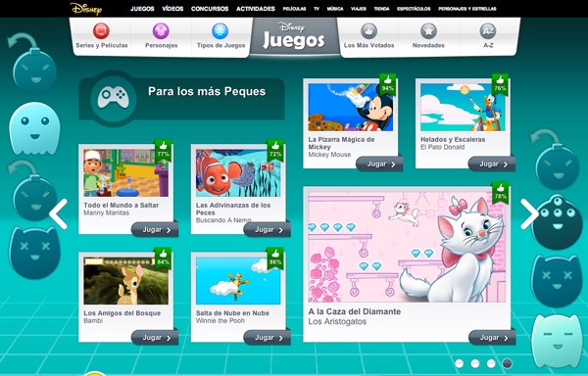Select the third carousel page dot
The height and width of the screenshot is (376, 588).
click(x=491, y=363)
